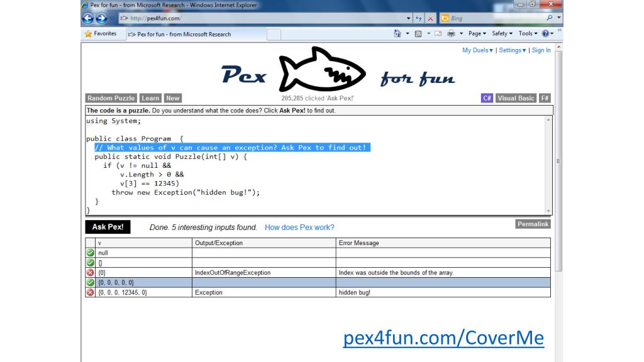Screen dimensions: 644x362
Task: Expand the My Duels dropdown
Action: pos(477,50)
